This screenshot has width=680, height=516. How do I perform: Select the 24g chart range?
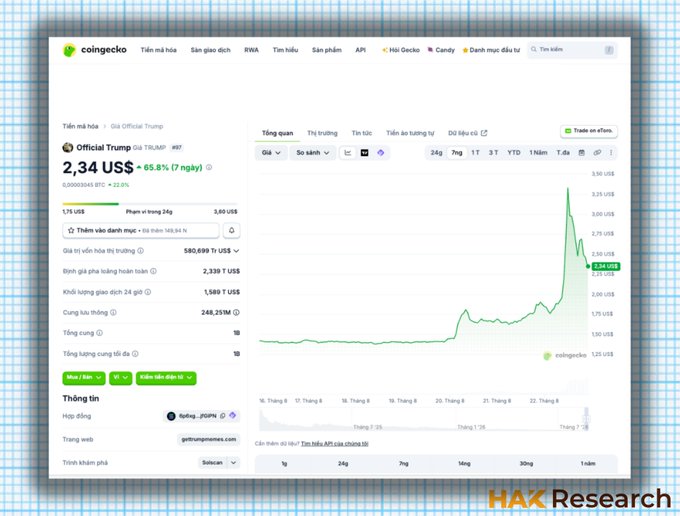[x=436, y=153]
